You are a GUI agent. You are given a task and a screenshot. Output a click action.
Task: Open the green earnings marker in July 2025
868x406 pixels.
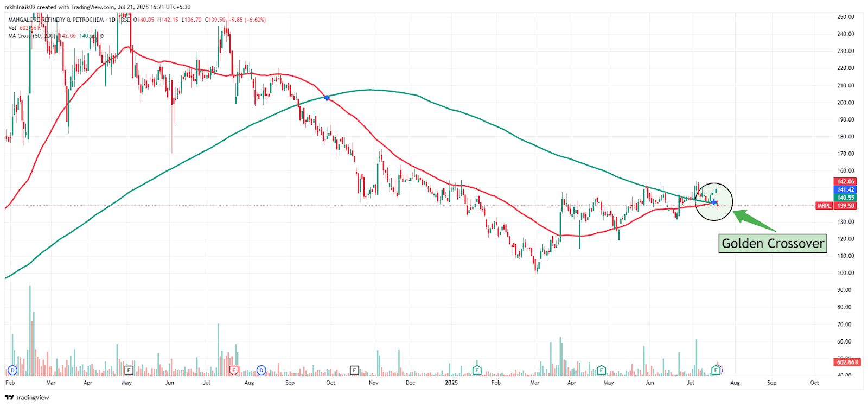tap(716, 370)
